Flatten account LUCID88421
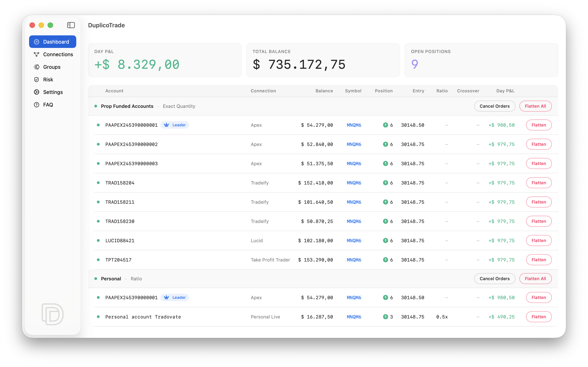The height and width of the screenshot is (367, 588). 539,240
